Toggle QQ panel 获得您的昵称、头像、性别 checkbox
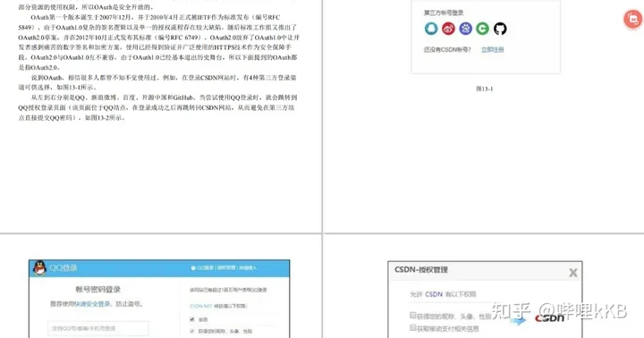 [x=191, y=331]
